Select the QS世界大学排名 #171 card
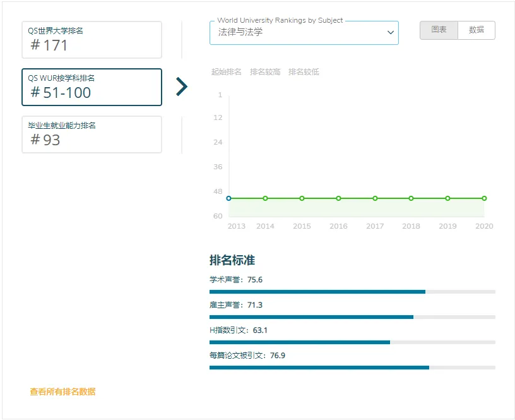Image resolution: width=515 pixels, height=420 pixels. [x=92, y=40]
